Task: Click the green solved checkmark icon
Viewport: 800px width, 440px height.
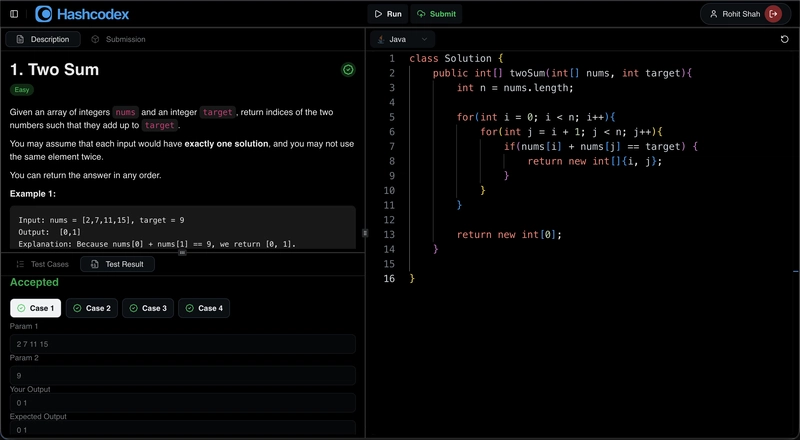Action: pos(348,70)
